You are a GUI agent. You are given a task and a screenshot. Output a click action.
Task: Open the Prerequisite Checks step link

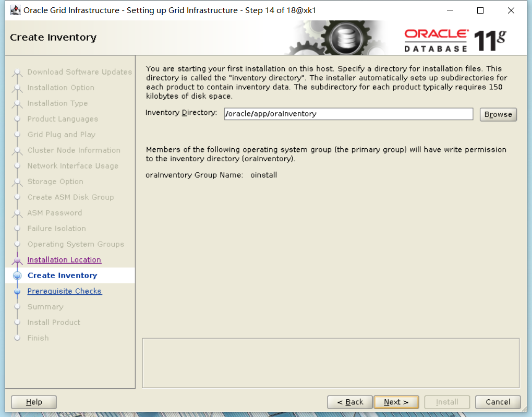click(65, 291)
